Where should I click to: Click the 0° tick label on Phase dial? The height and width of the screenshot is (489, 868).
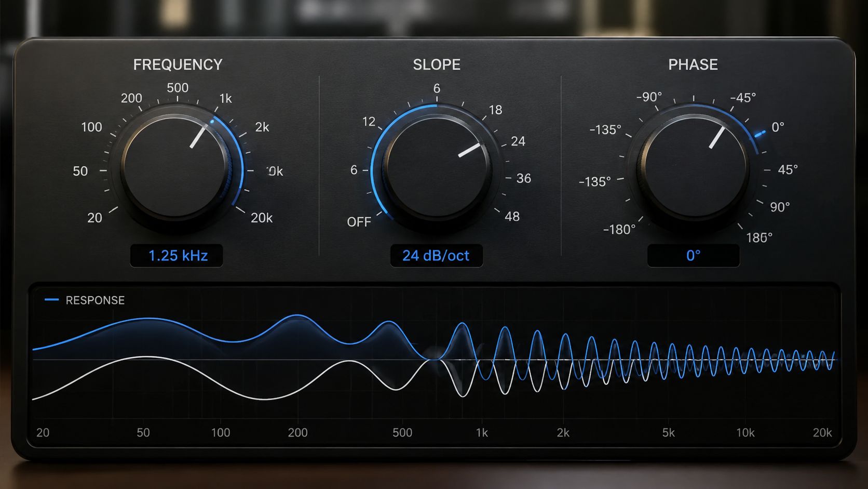778,127
